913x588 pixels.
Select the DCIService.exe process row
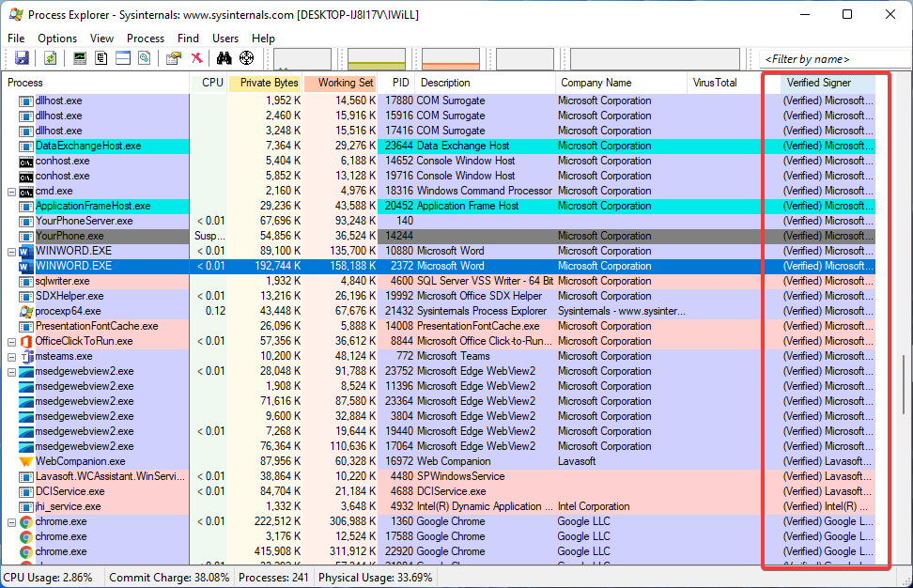(439, 491)
